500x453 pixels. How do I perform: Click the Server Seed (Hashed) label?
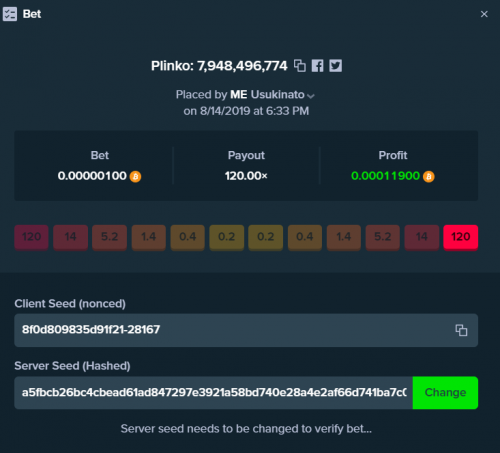click(72, 366)
